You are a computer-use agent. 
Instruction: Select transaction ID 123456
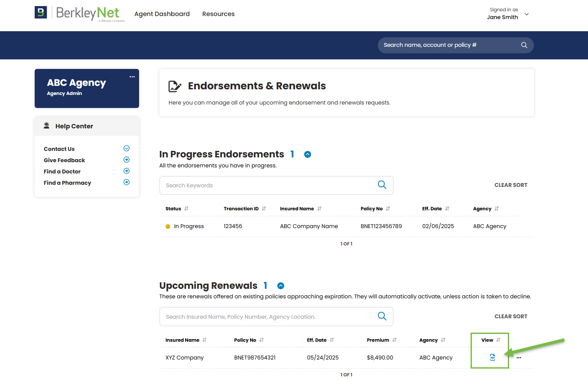233,226
